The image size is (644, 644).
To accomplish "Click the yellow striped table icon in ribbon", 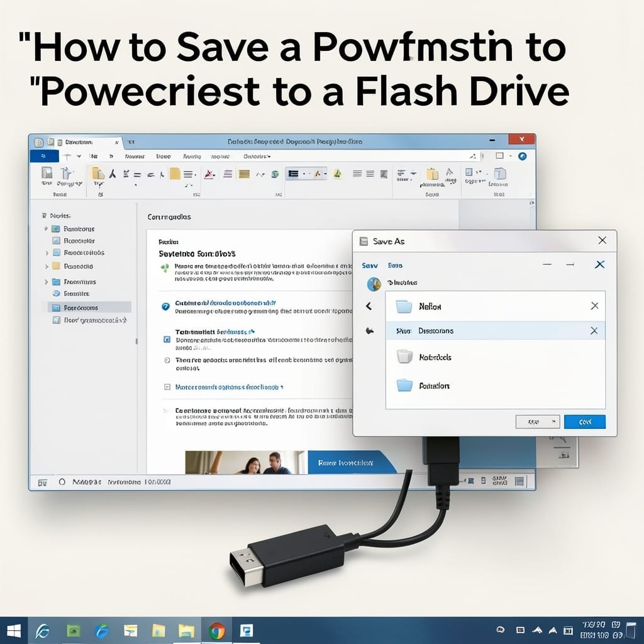I will 245,174.
